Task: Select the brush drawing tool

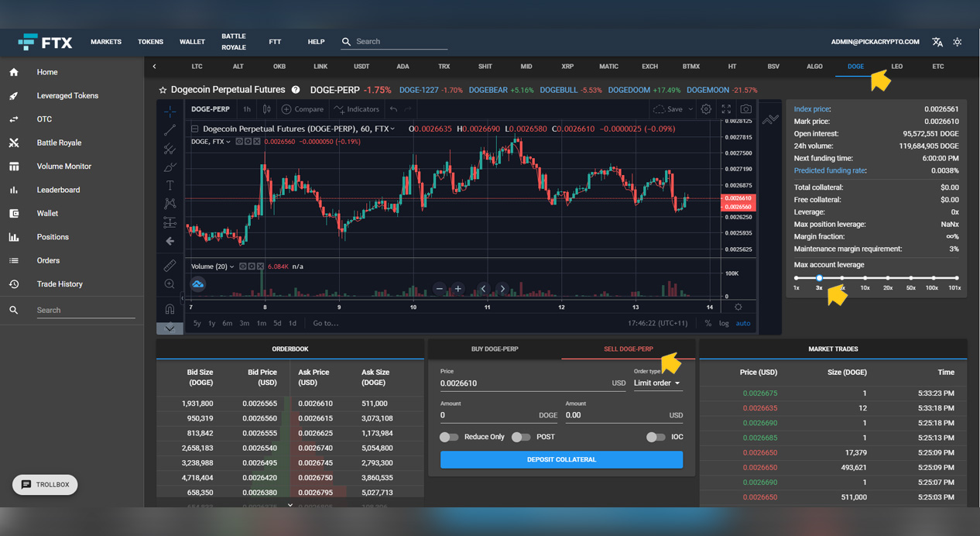Action: [x=170, y=167]
